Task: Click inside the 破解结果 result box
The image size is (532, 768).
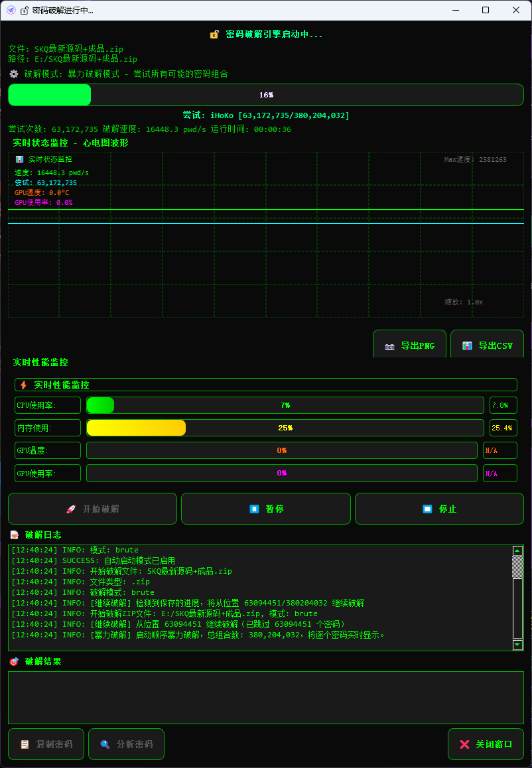Action: (266, 698)
